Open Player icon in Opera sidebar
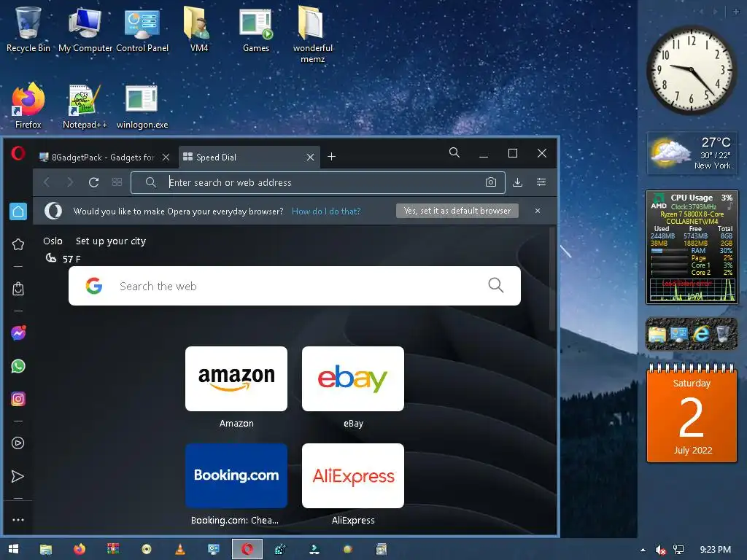747x560 pixels. click(x=18, y=443)
